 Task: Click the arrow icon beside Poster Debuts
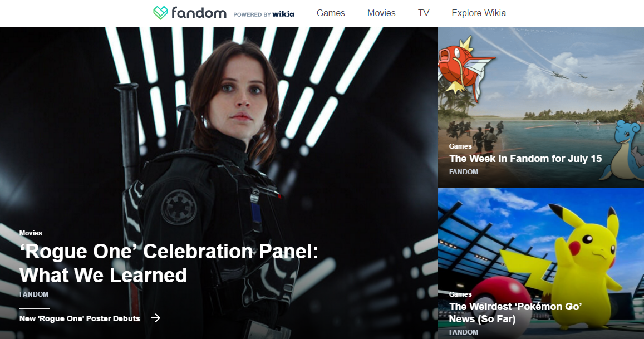[x=156, y=318]
